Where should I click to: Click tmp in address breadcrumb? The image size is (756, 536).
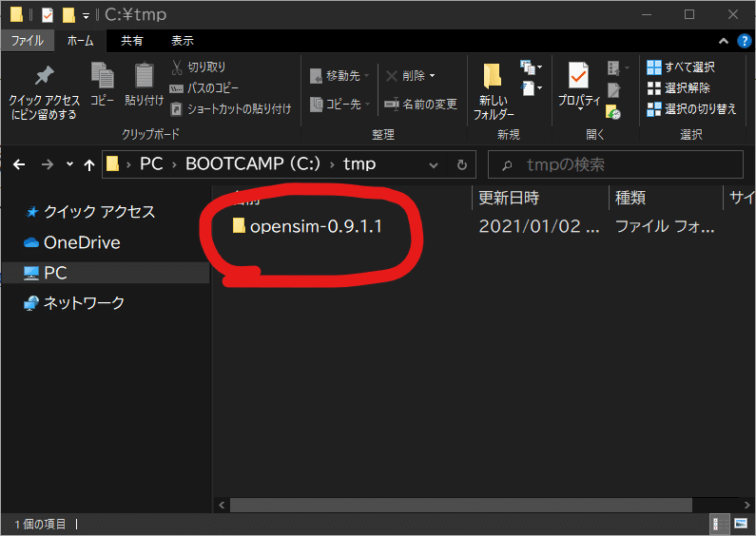tap(359, 164)
